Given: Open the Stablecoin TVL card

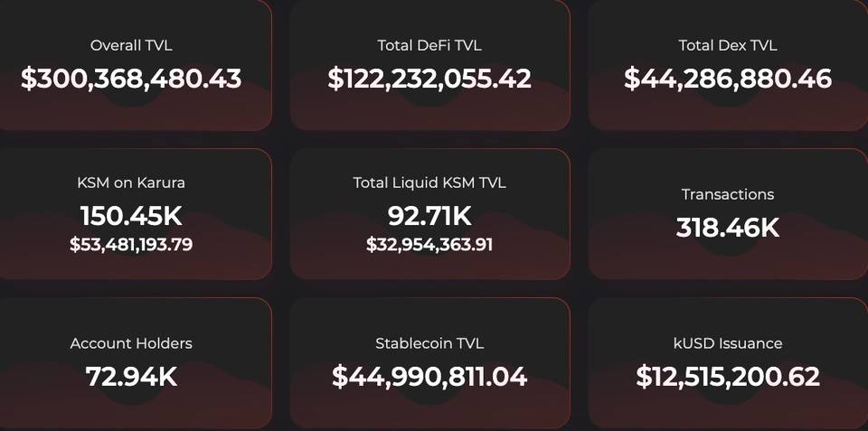Looking at the screenshot, I should pyautogui.click(x=429, y=364).
